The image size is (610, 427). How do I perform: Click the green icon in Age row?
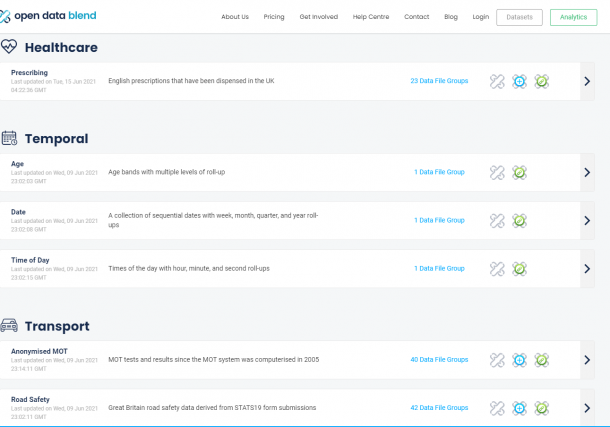pos(520,172)
